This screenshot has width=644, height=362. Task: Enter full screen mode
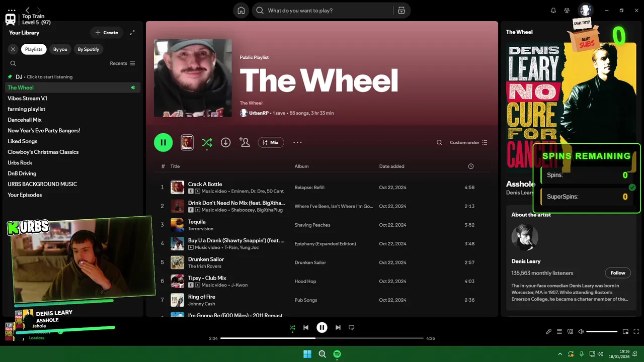coord(636,331)
